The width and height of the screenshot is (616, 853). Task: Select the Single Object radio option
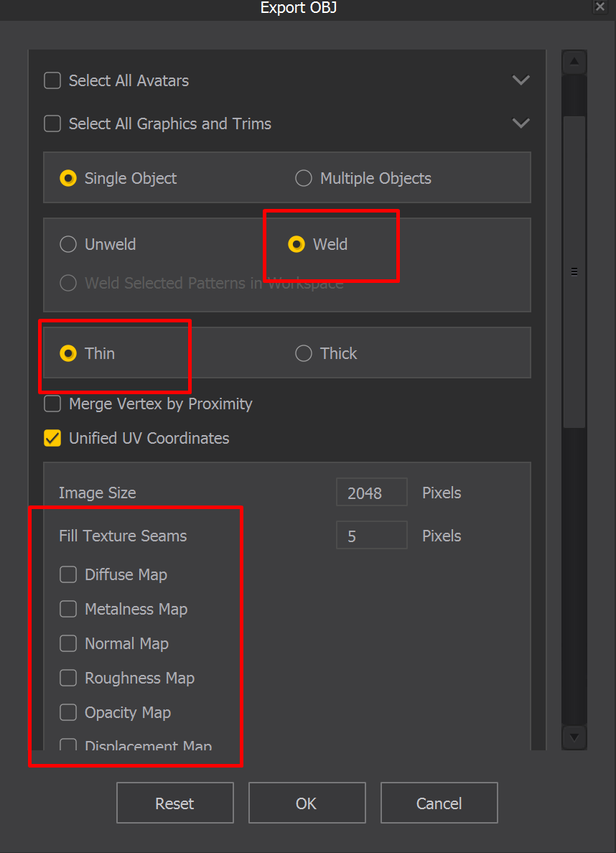tap(68, 179)
